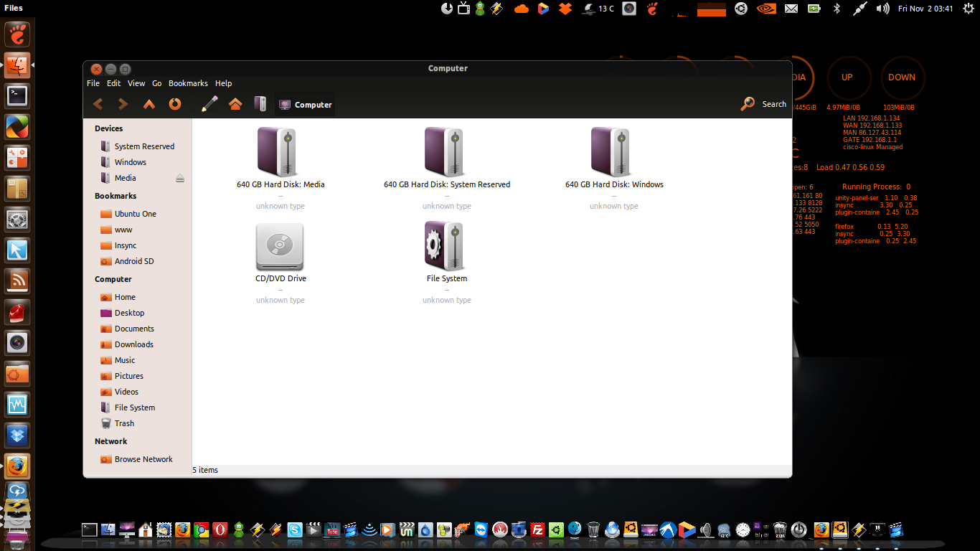Open the RSS feed reader launcher icon

pos(17,281)
